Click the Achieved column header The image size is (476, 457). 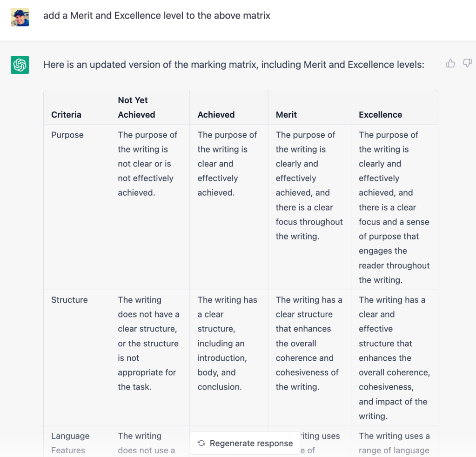point(216,114)
